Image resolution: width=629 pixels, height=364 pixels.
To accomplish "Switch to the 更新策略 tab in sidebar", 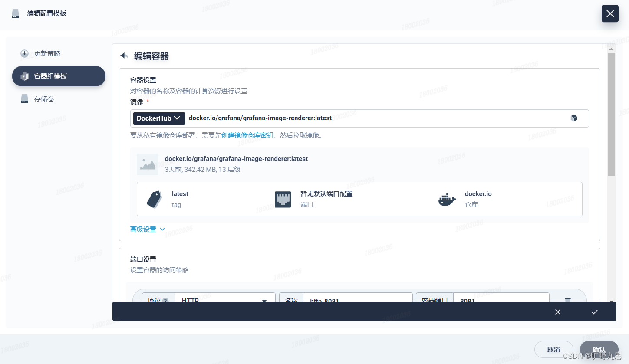I will [x=46, y=53].
